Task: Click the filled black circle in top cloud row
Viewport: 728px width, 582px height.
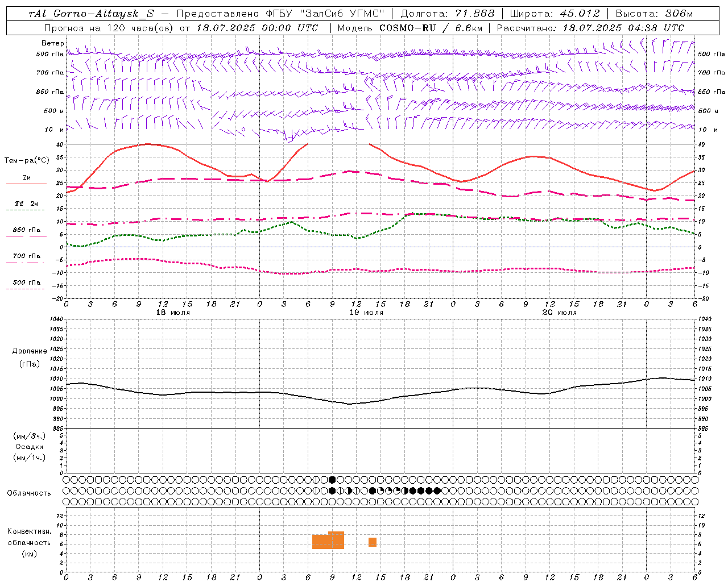Action: pyautogui.click(x=332, y=480)
